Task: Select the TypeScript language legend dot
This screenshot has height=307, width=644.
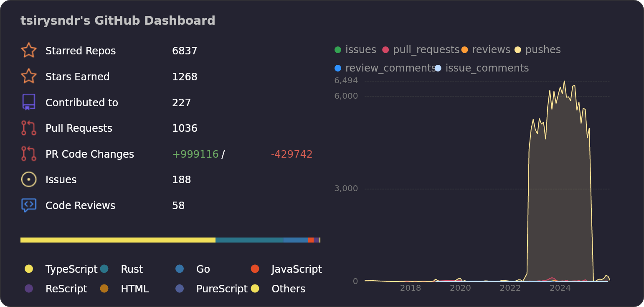Action: 29,269
